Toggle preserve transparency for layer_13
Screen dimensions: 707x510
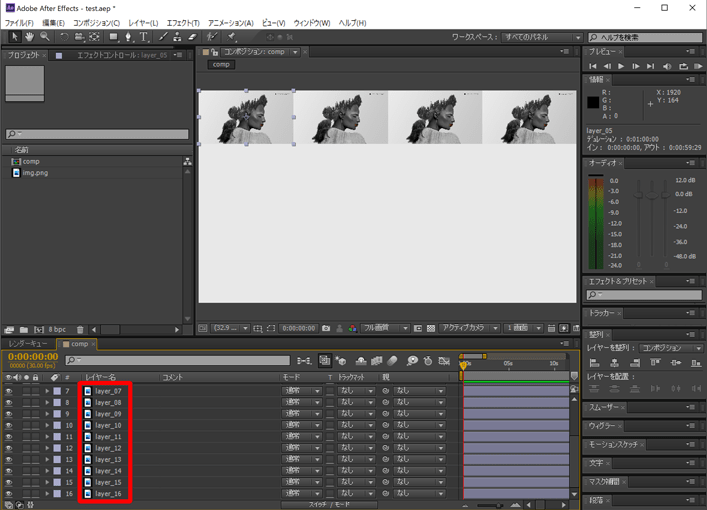tap(330, 459)
